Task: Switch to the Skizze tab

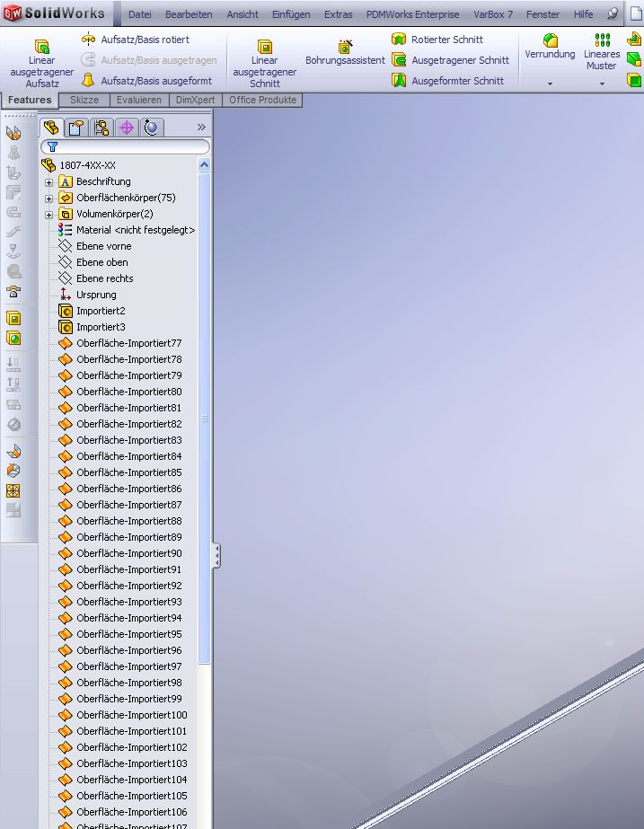Action: pyautogui.click(x=84, y=100)
